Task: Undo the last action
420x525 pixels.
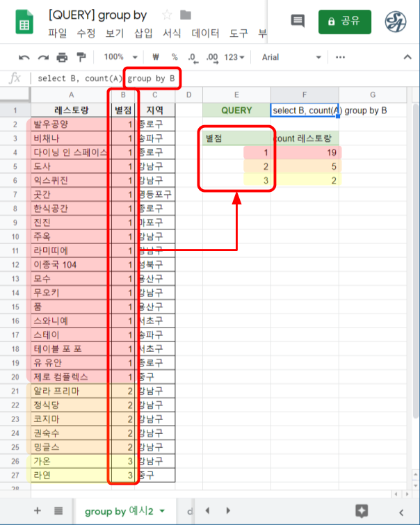Action: (x=24, y=57)
